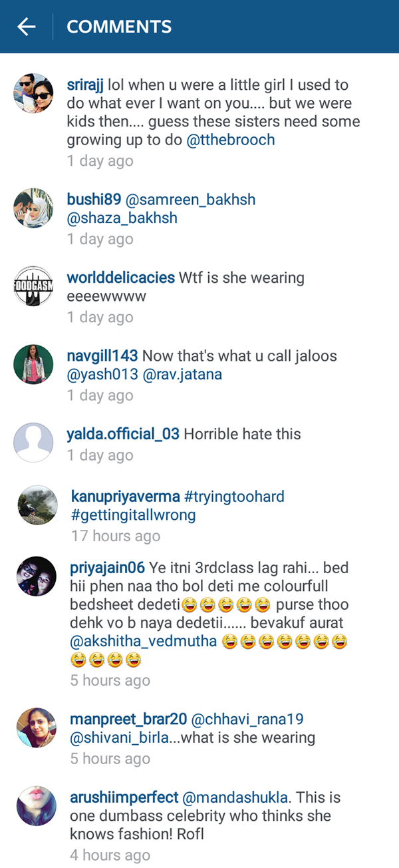Open the @shaza_bakhsh mention link
The width and height of the screenshot is (399, 868).
(122, 218)
